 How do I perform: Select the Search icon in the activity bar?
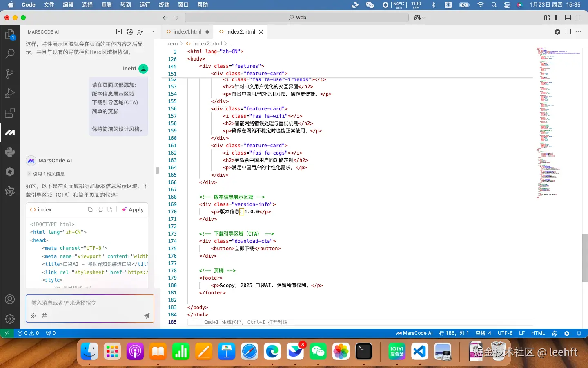coord(10,54)
